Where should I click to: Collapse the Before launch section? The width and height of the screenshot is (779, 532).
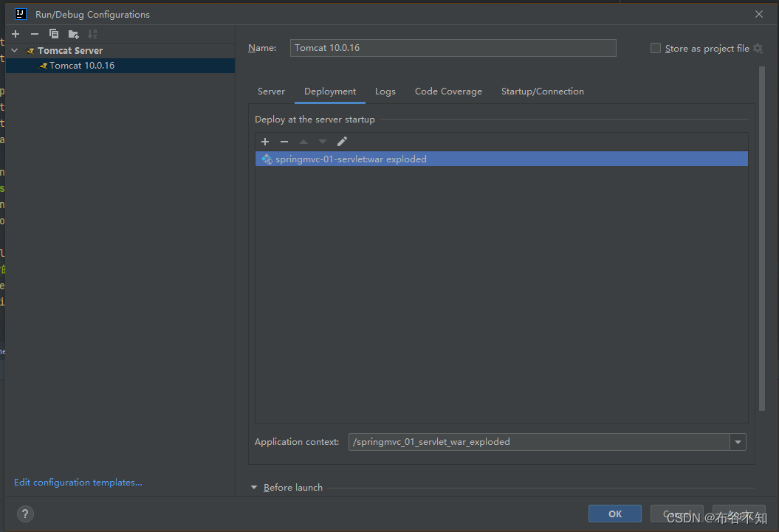click(x=254, y=487)
